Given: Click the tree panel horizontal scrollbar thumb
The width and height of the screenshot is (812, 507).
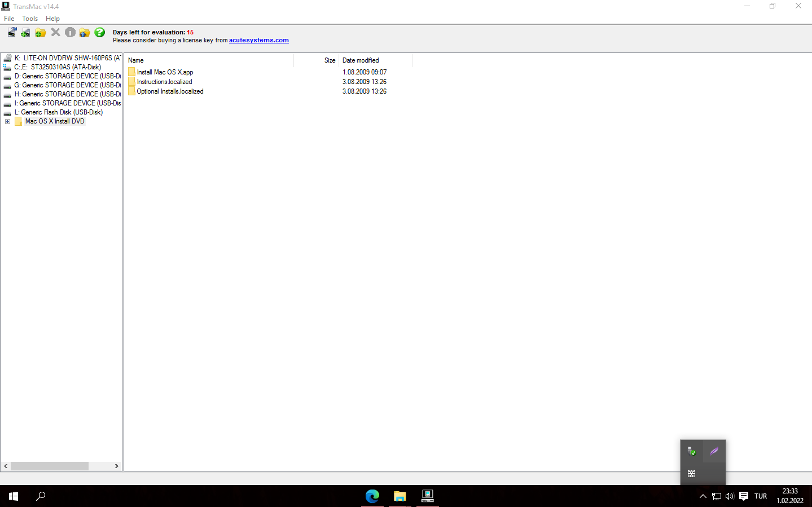Looking at the screenshot, I should tap(50, 466).
